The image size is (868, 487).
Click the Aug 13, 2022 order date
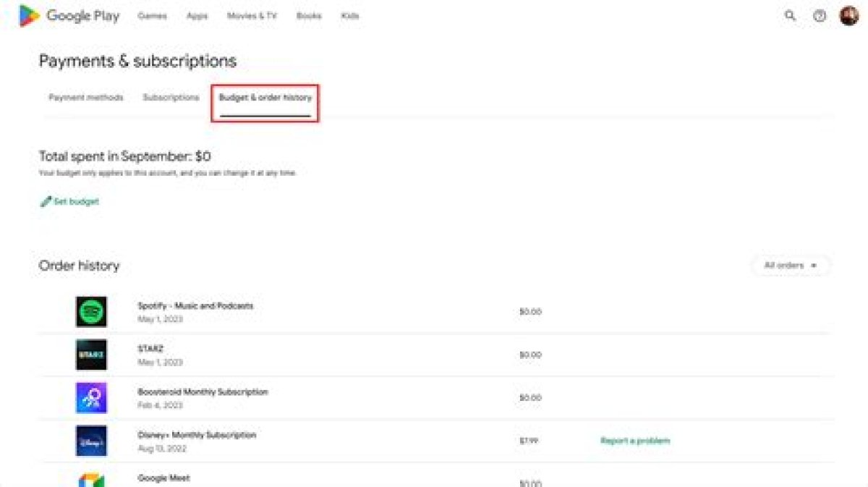pyautogui.click(x=162, y=449)
